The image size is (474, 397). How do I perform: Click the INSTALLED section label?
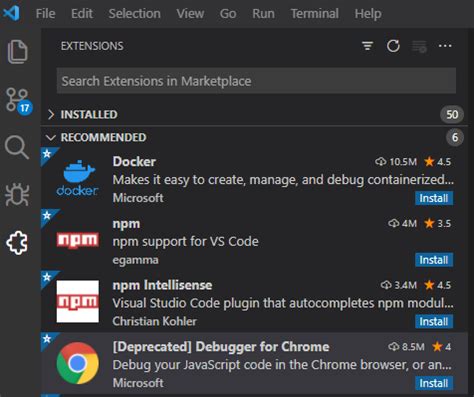tap(89, 114)
